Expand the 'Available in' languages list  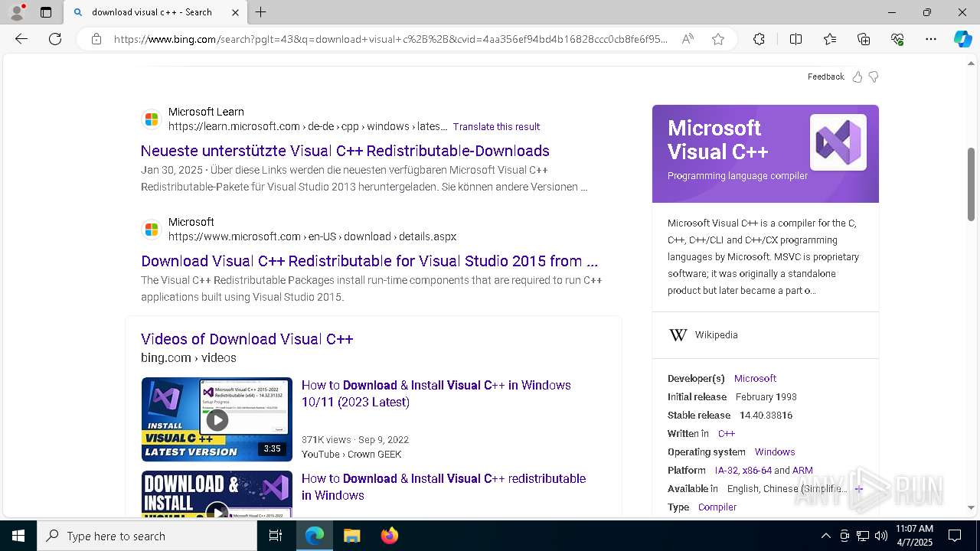point(858,488)
